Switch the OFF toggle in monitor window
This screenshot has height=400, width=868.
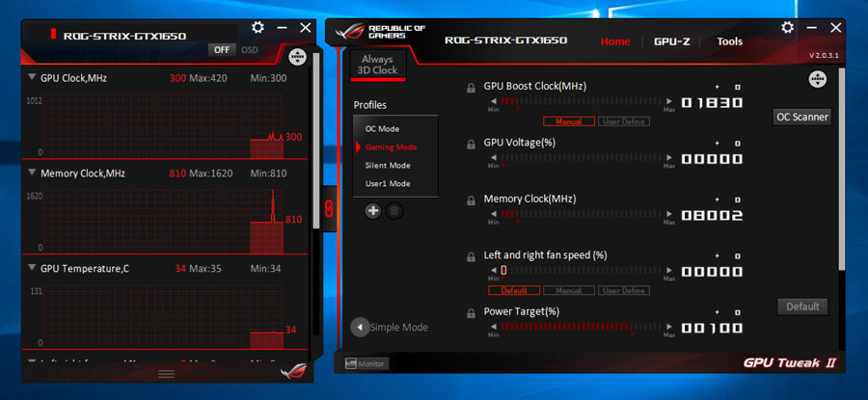tap(222, 50)
